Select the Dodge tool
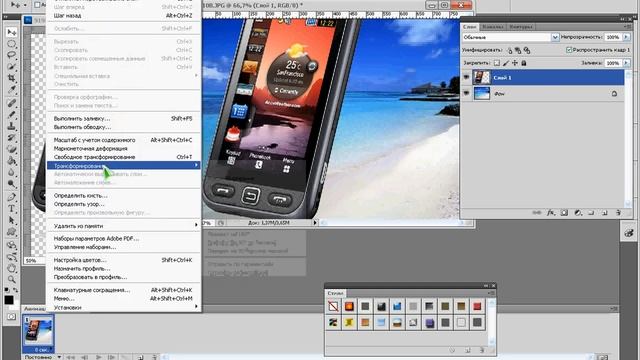Screen dimensions: 640x360 11,183
